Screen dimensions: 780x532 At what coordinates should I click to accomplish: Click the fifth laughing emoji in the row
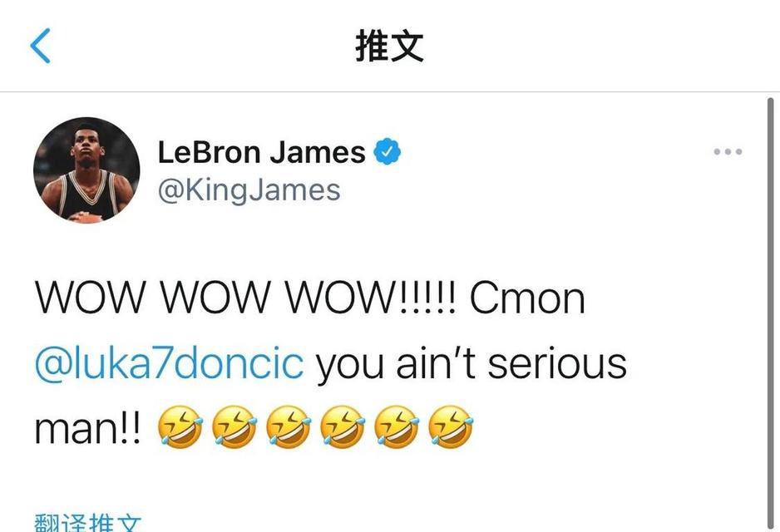tap(397, 427)
